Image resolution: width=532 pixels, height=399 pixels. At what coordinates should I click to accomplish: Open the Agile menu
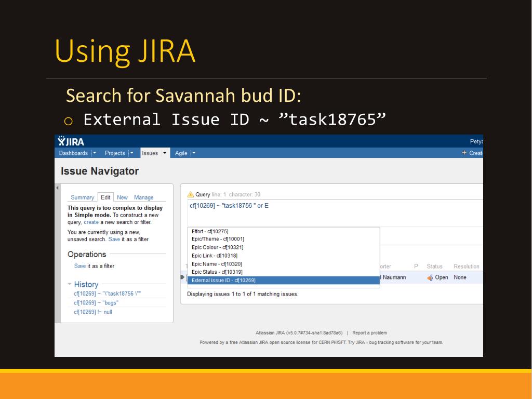coord(181,153)
